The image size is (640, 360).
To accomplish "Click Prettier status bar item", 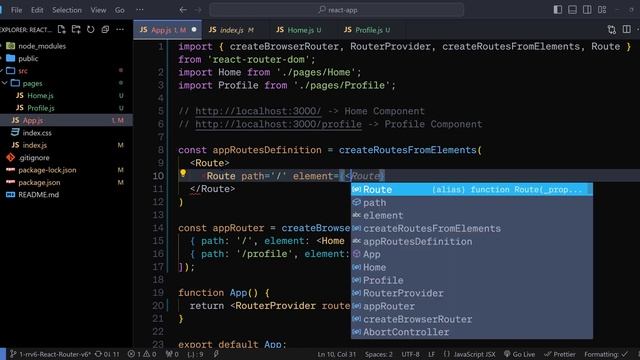I will (x=560, y=354).
